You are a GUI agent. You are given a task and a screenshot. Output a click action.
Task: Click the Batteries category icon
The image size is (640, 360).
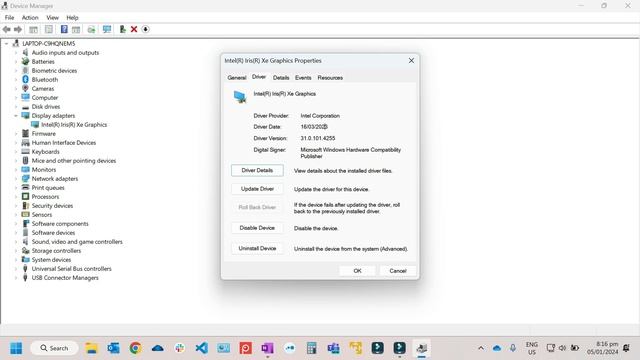[25, 62]
